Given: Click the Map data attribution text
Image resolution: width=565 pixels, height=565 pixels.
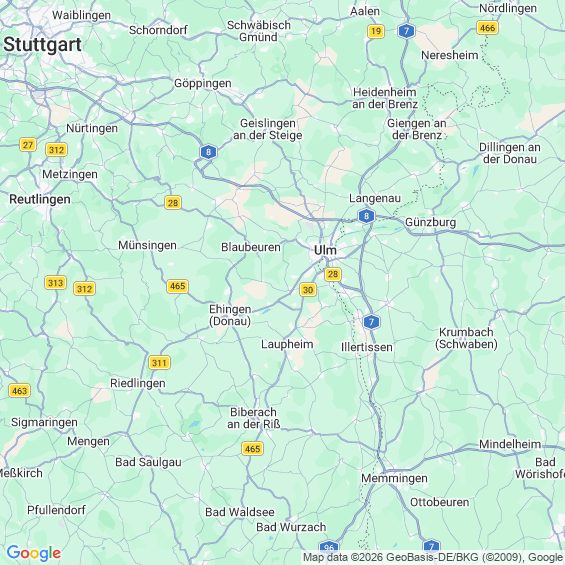Looking at the screenshot, I should click(433, 557).
